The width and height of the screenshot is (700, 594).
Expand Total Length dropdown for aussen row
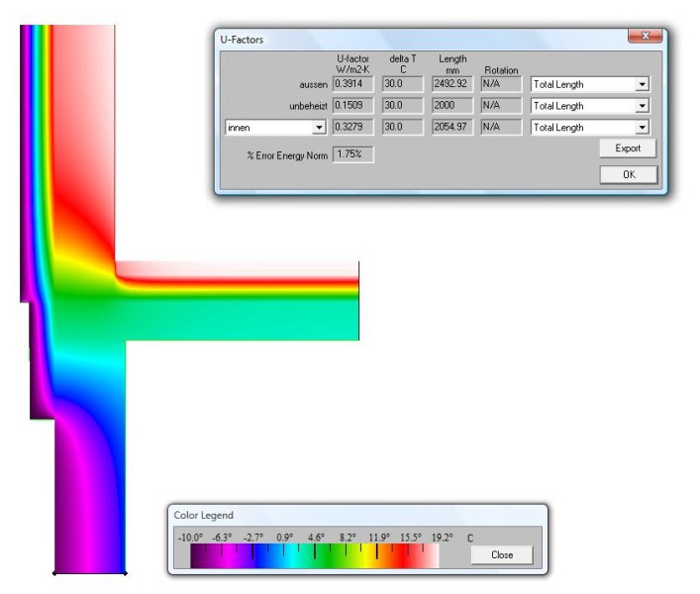click(x=643, y=84)
